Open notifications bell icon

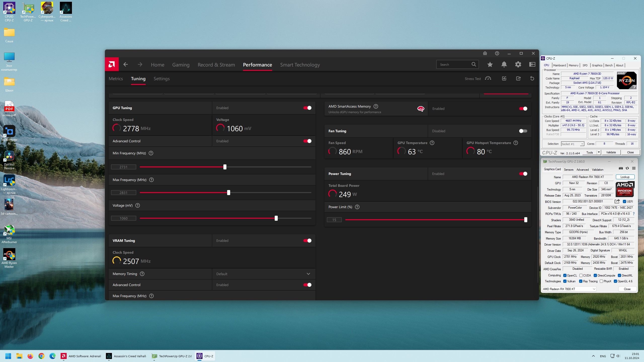tap(504, 65)
